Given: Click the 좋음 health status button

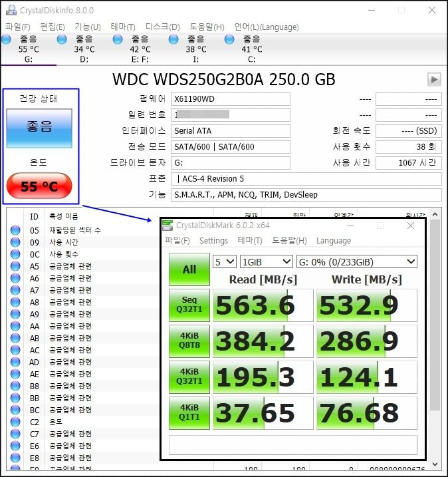Looking at the screenshot, I should click(39, 128).
